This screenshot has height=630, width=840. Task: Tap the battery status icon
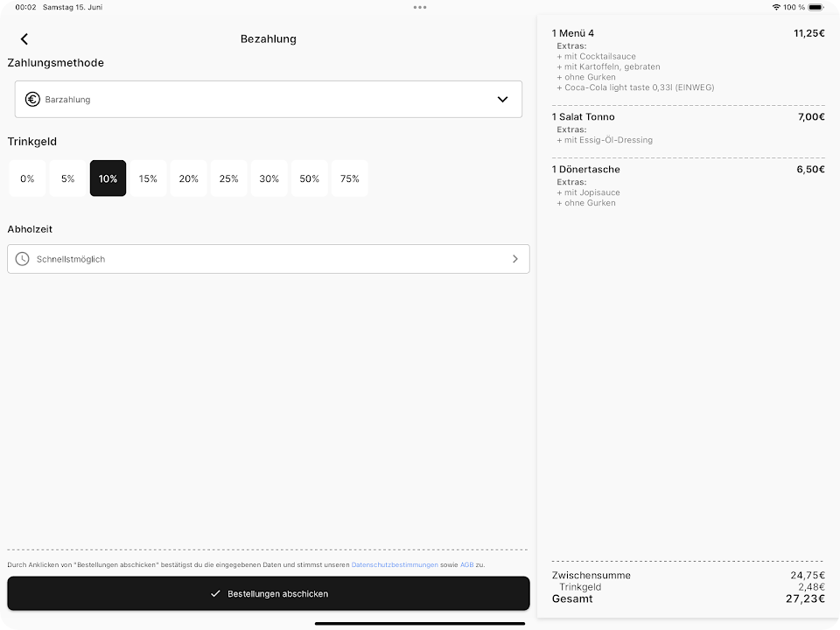[x=816, y=7]
